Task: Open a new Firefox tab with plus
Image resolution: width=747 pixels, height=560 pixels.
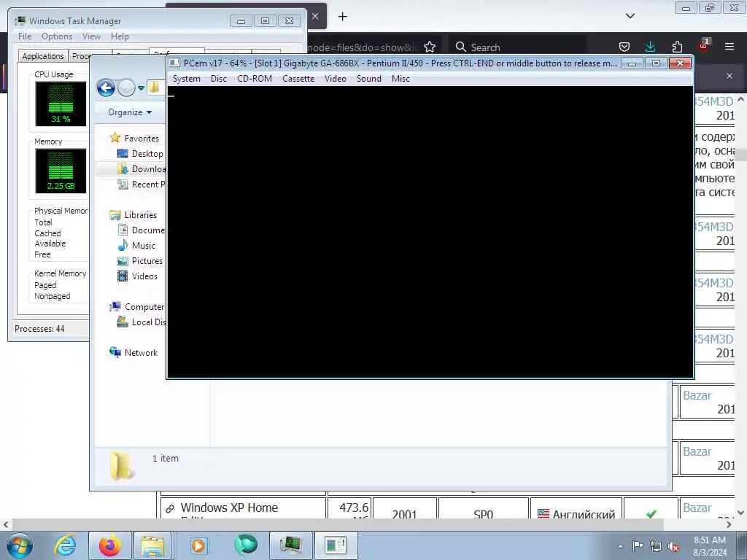Action: pos(343,17)
